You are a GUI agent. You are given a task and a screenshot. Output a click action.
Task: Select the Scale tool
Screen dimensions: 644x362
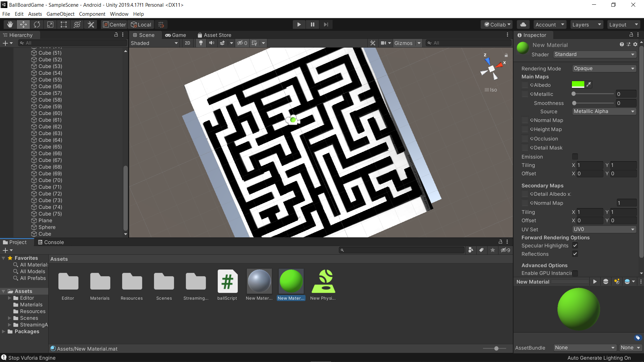point(50,24)
